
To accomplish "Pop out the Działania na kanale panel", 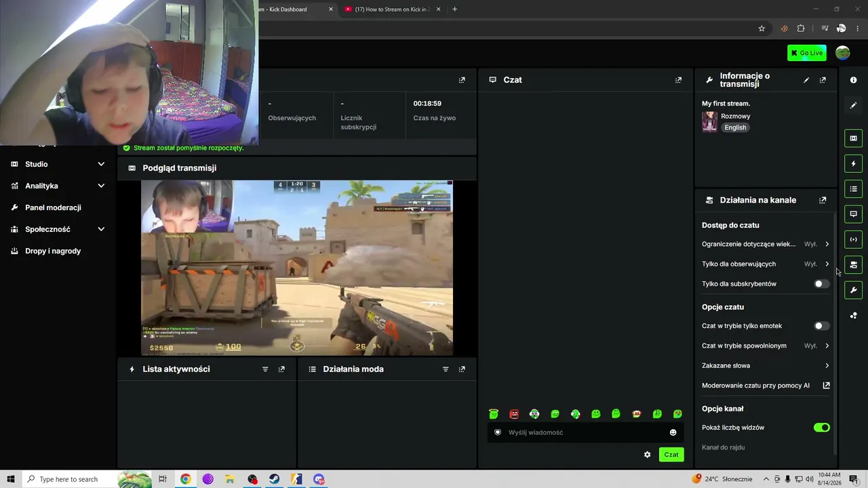I will [x=823, y=200].
